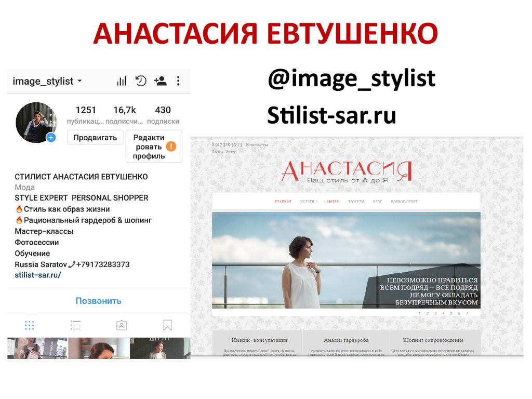Switch to ГЛАВНАЯ on the site navigation

(283, 201)
